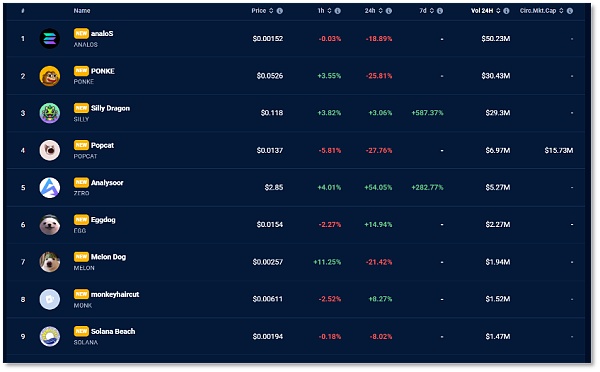Screen dimensions: 600x372
Task: Show info icon next to Circ.Mkt.Cap
Action: pos(570,11)
